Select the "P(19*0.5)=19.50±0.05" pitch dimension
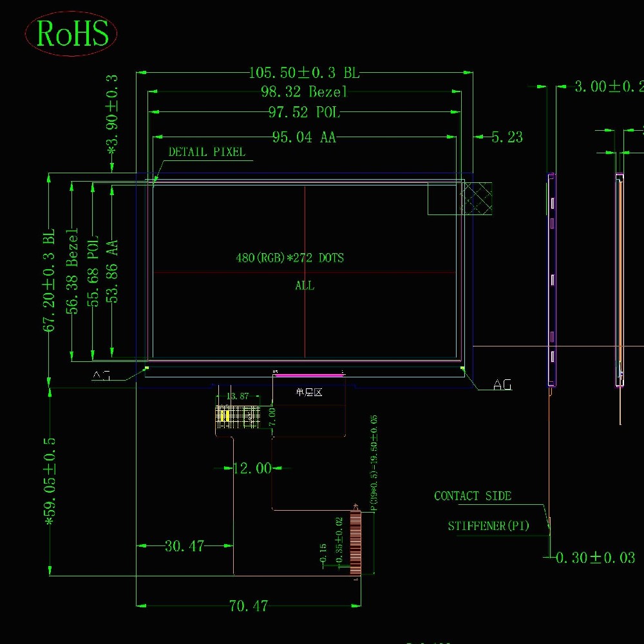This screenshot has width=644, height=644. pyautogui.click(x=374, y=463)
